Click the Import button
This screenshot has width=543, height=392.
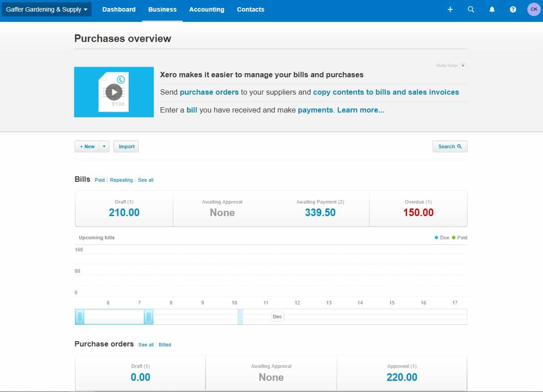pyautogui.click(x=126, y=146)
